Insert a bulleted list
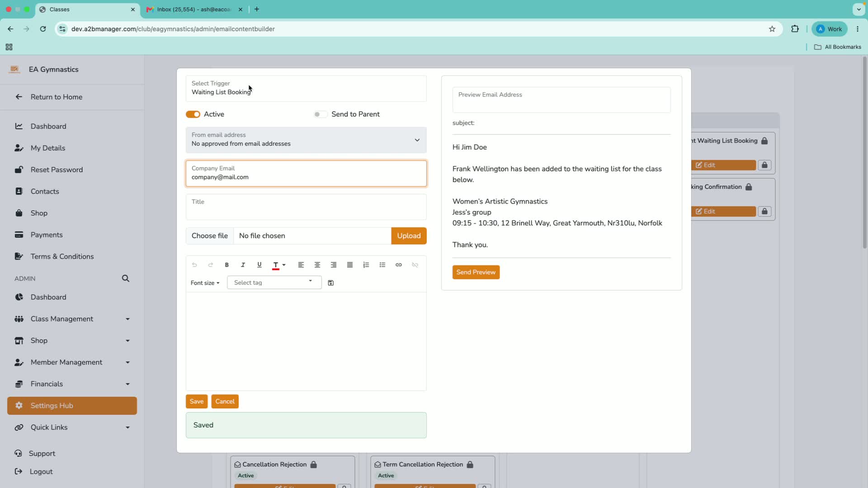The height and width of the screenshot is (488, 868). point(382,265)
